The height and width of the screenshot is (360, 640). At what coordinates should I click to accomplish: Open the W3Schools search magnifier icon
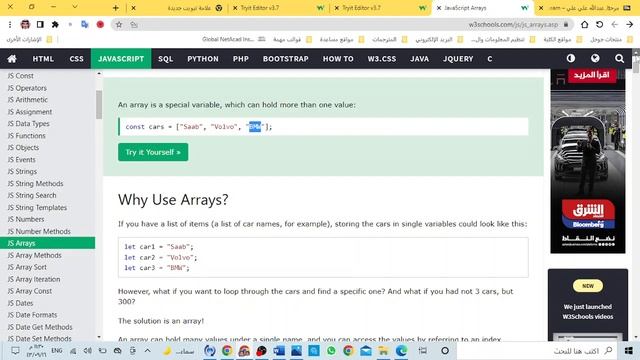coord(619,59)
